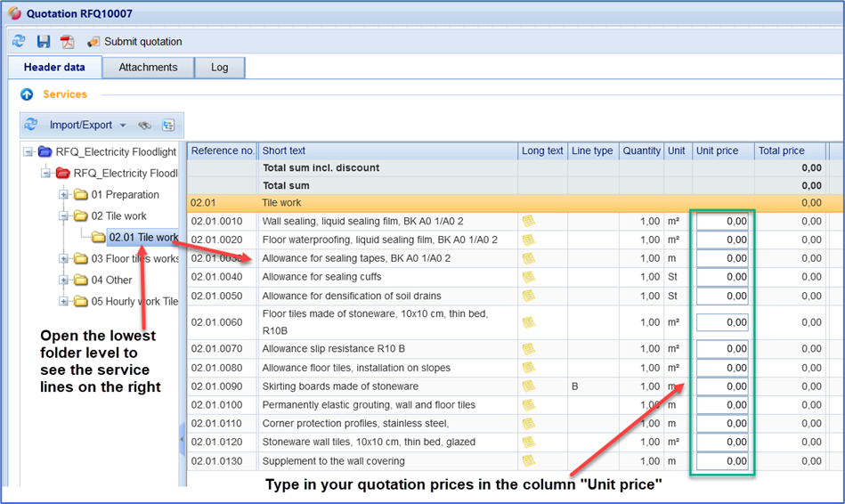Click the Submit quotation button

click(x=134, y=42)
